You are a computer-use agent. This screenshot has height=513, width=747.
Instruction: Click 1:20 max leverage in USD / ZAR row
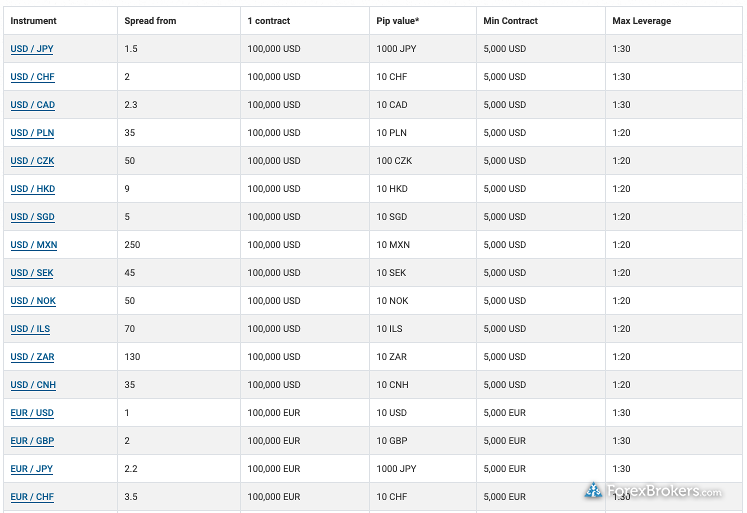[x=621, y=357]
